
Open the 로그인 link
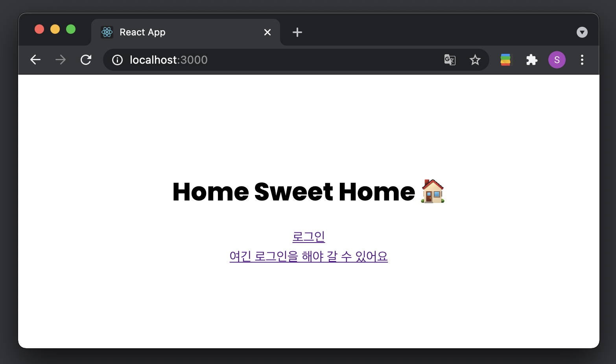click(x=309, y=236)
